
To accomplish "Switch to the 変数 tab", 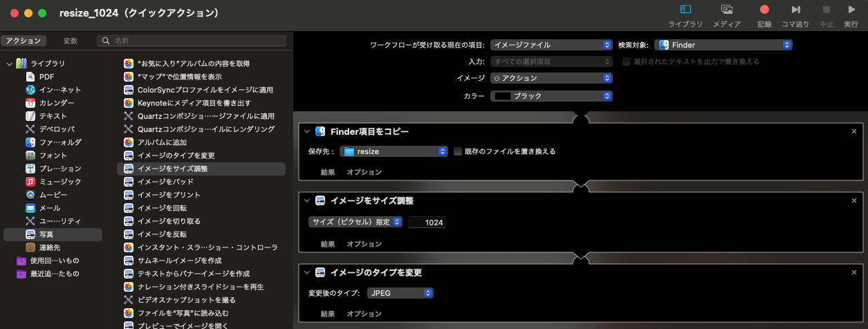I will click(x=71, y=41).
